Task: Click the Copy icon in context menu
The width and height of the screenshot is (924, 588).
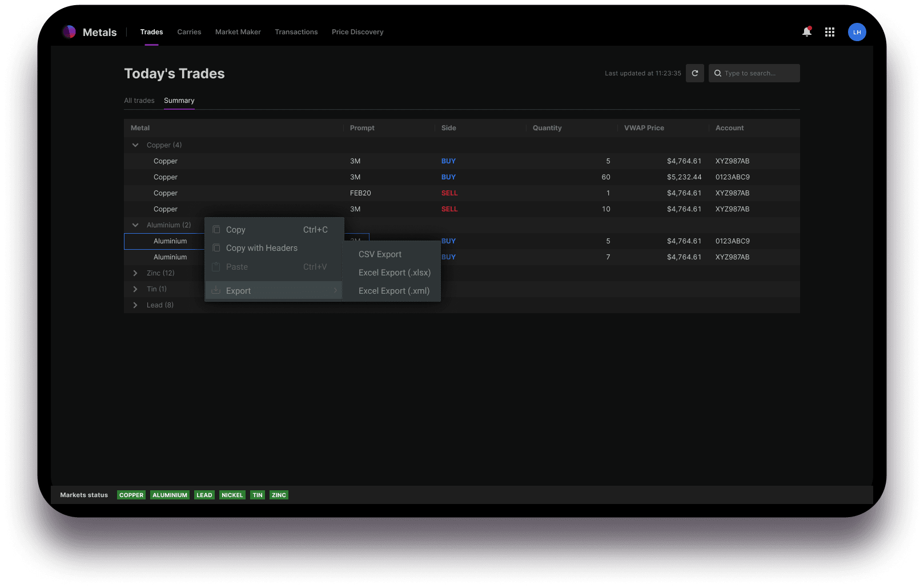Action: point(216,230)
